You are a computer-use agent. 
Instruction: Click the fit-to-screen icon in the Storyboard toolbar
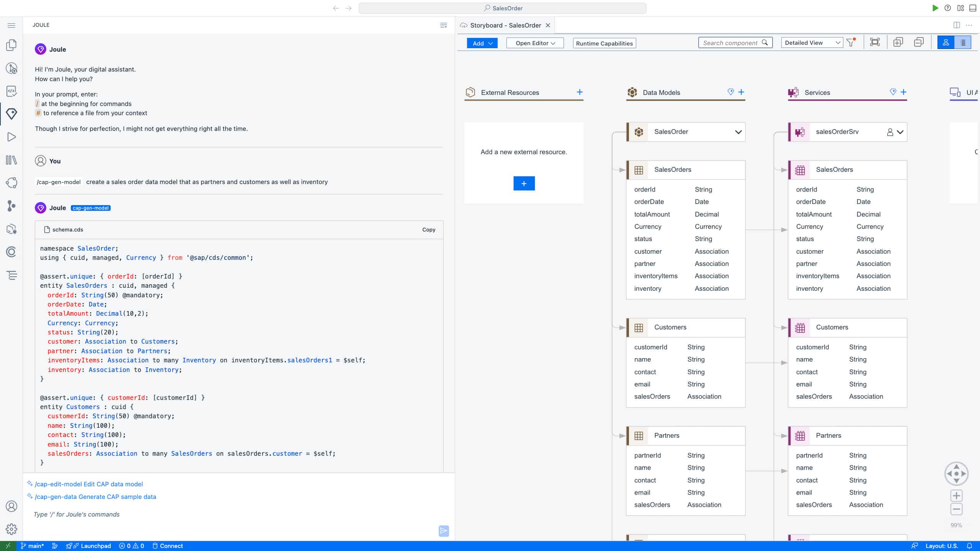coord(875,42)
